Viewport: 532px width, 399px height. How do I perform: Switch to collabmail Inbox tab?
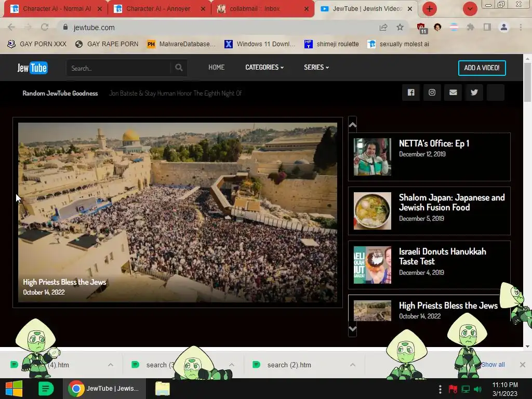point(263,9)
